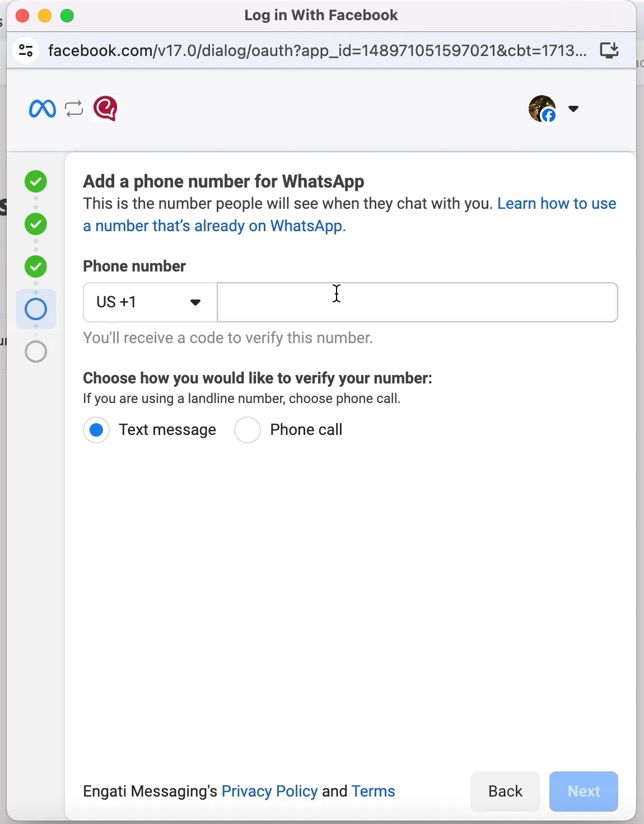
Task: Click the Engati chat logo icon
Action: [x=105, y=109]
